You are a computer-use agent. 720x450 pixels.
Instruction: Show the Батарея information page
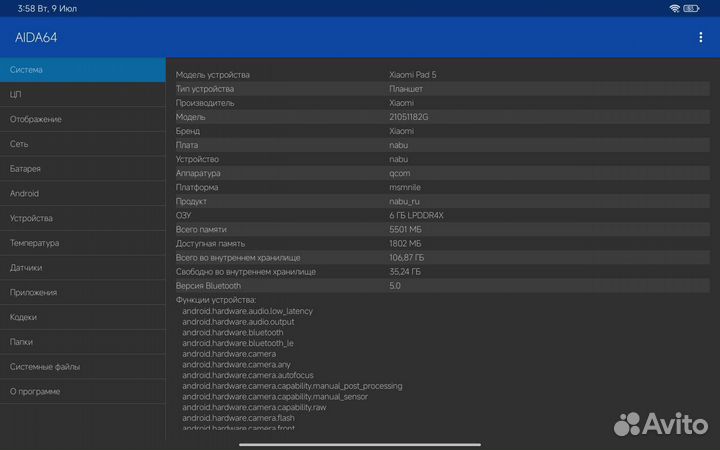coord(82,169)
